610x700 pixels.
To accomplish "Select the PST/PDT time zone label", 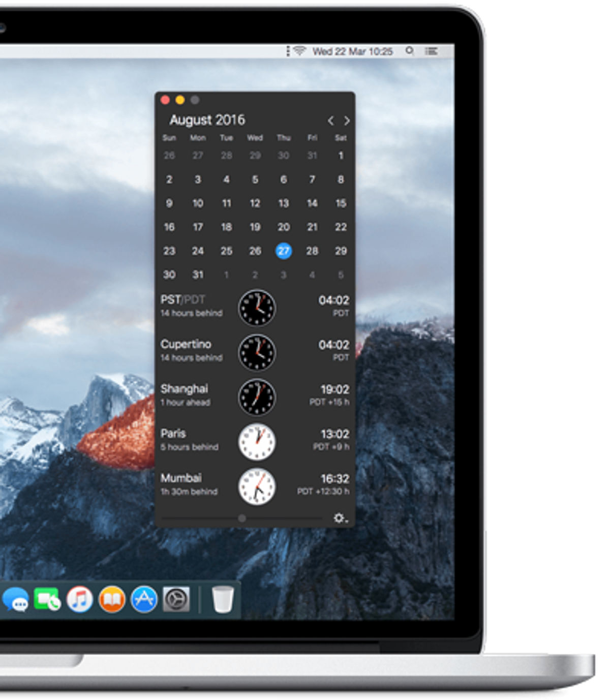I will coord(183,300).
